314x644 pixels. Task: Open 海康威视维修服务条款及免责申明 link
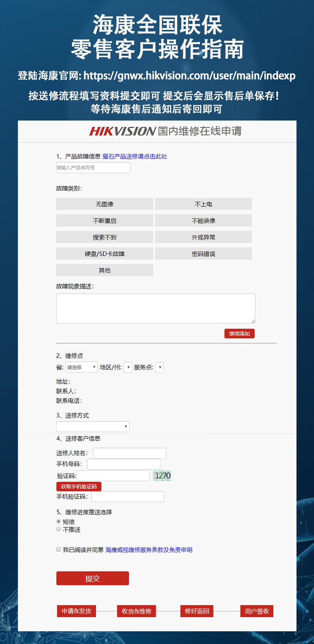(149, 550)
